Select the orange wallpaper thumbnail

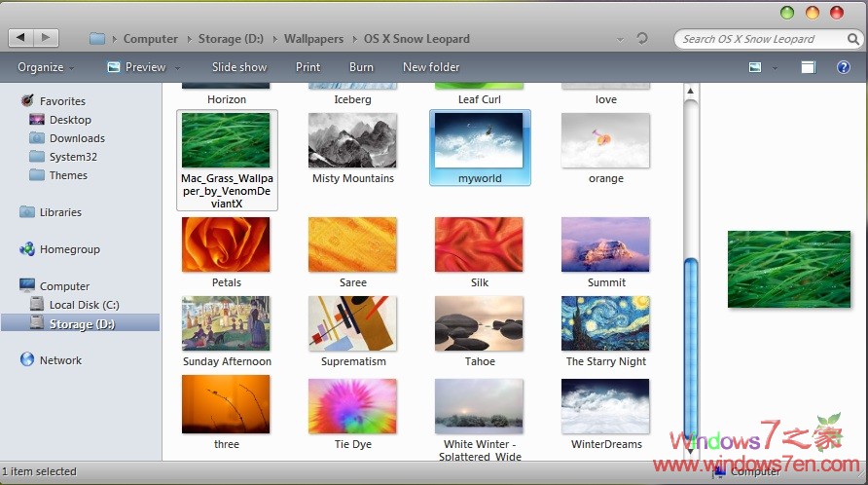click(x=605, y=140)
